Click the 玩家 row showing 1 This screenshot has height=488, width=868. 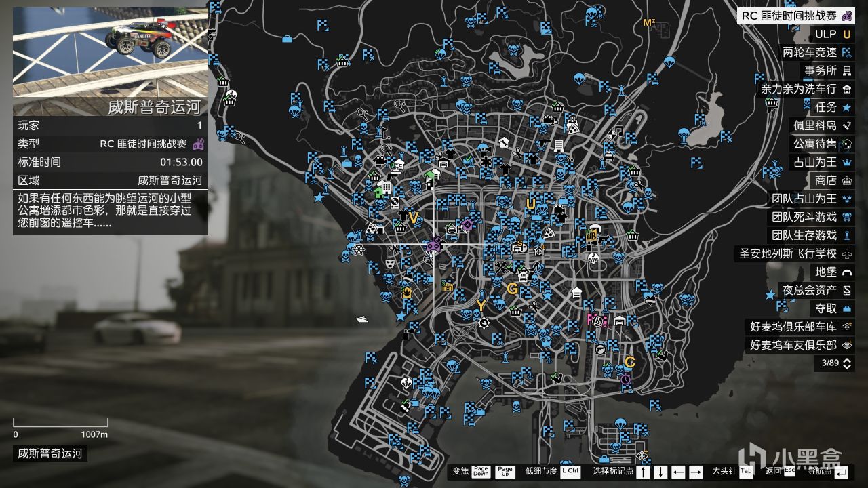(111, 125)
